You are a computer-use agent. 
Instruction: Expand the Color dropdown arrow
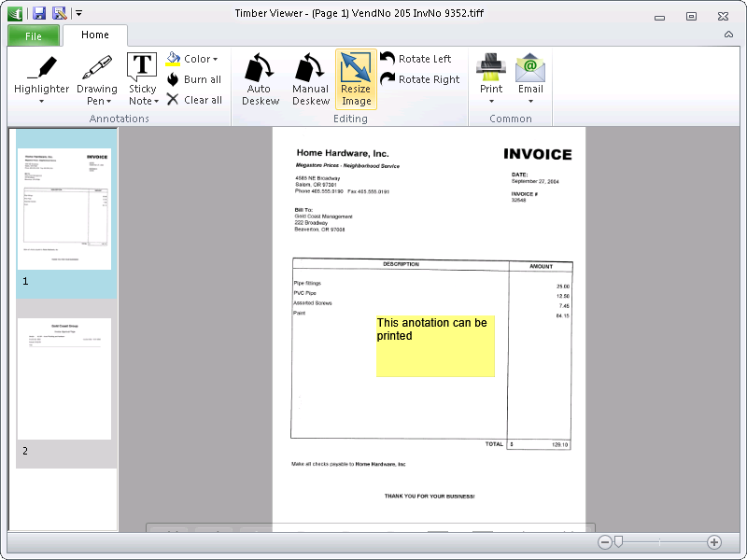tap(216, 59)
